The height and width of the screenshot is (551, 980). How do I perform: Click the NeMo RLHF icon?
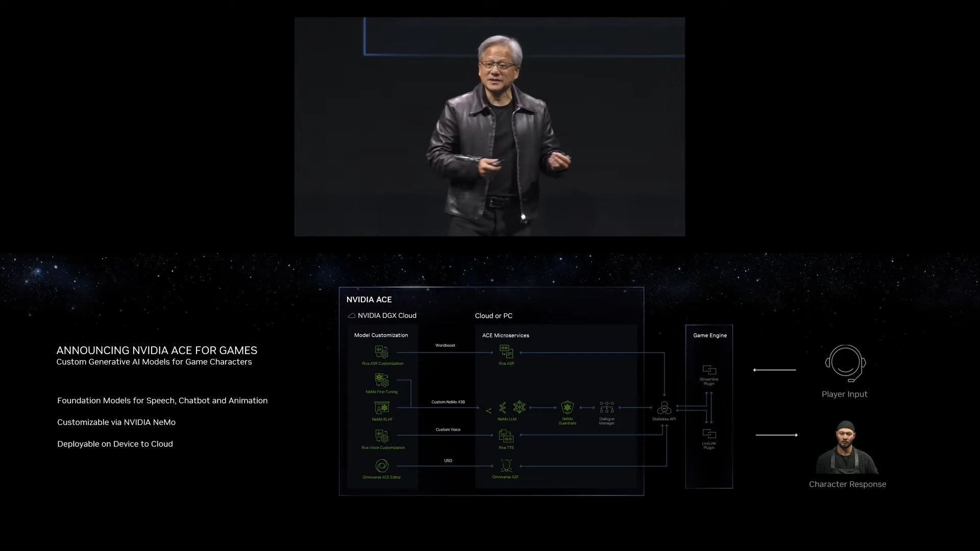pos(382,408)
